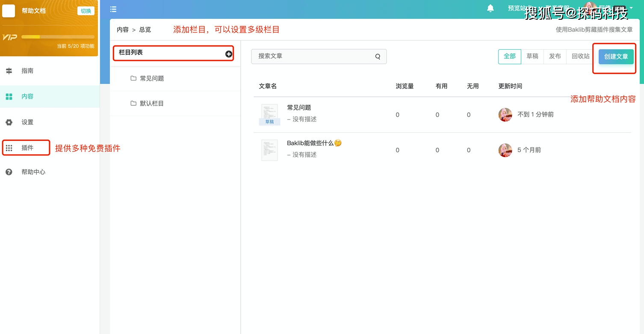644x334 pixels.
Task: Click the 切换 button on the site card
Action: (x=86, y=11)
